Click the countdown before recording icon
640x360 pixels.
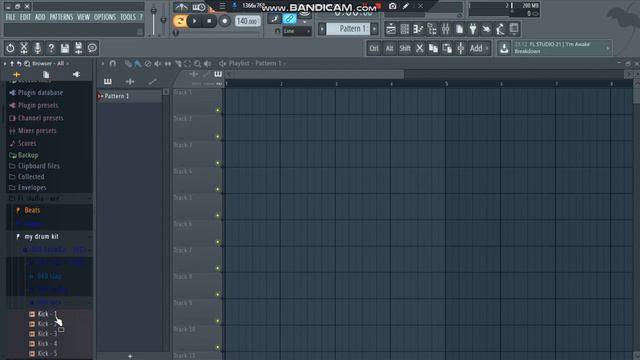click(199, 7)
